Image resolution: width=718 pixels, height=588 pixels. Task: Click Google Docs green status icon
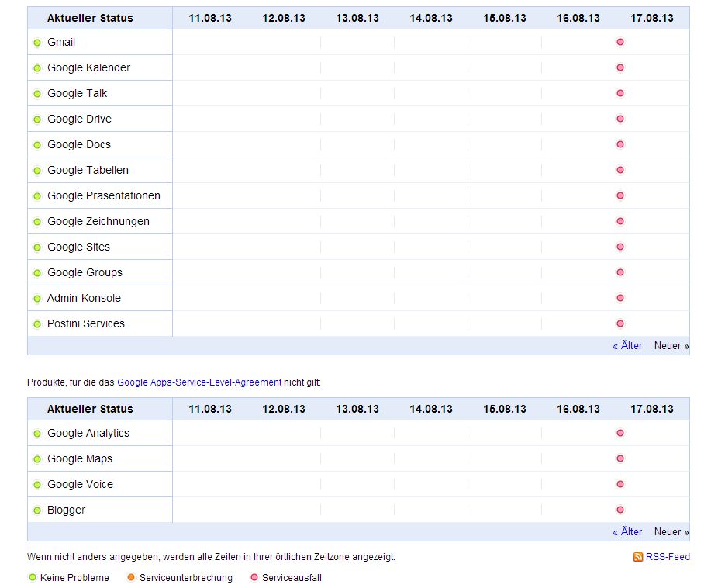(x=37, y=146)
